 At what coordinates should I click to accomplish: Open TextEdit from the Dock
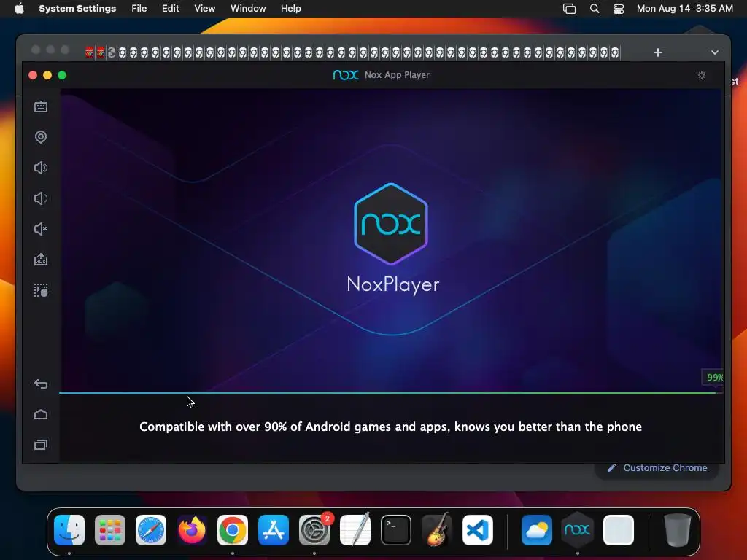pos(355,529)
